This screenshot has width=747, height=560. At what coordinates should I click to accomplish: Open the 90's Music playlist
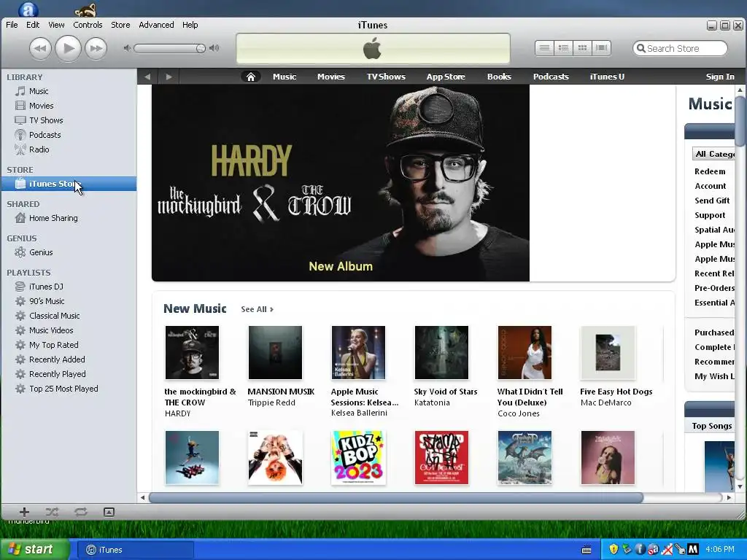[x=69, y=301]
